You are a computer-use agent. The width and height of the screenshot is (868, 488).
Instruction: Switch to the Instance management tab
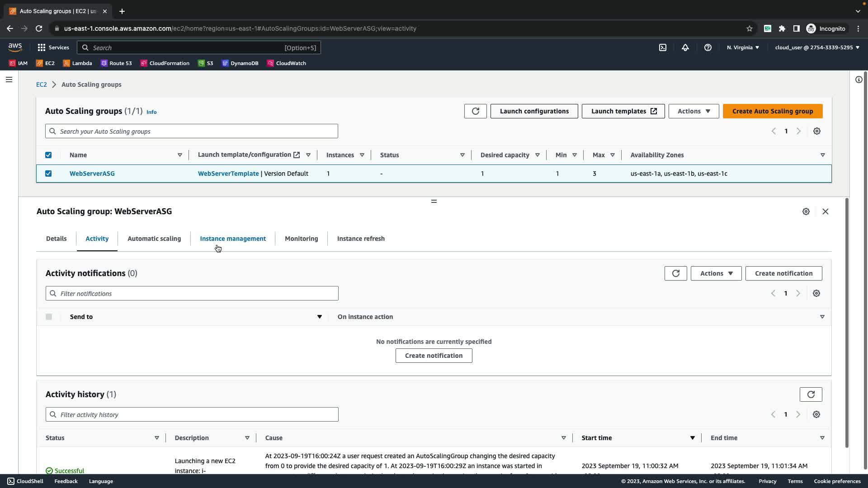(233, 239)
